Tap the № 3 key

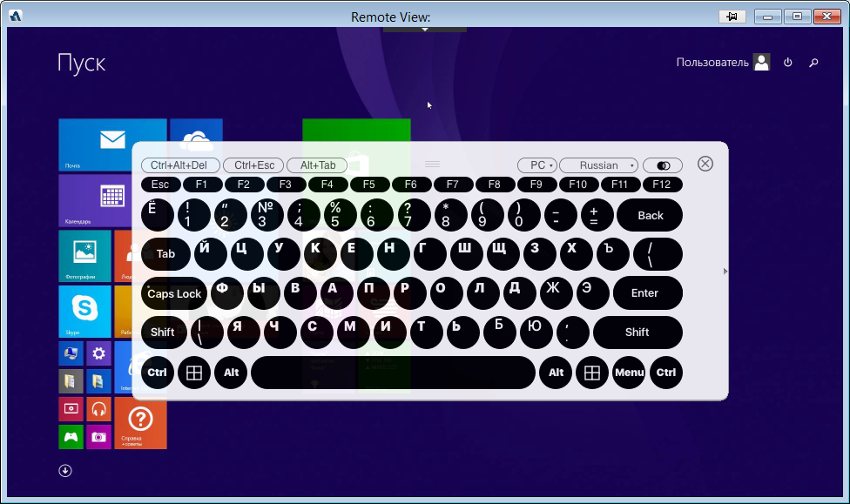tap(266, 215)
